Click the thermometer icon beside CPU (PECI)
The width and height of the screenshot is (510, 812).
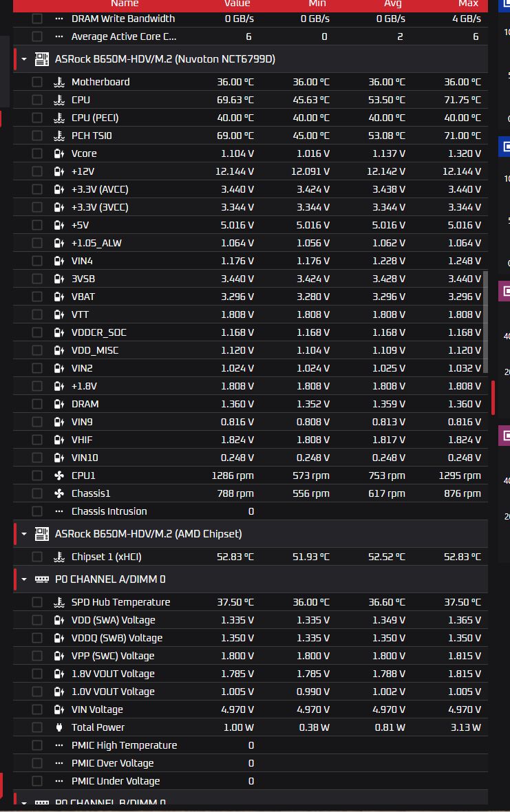(x=59, y=118)
